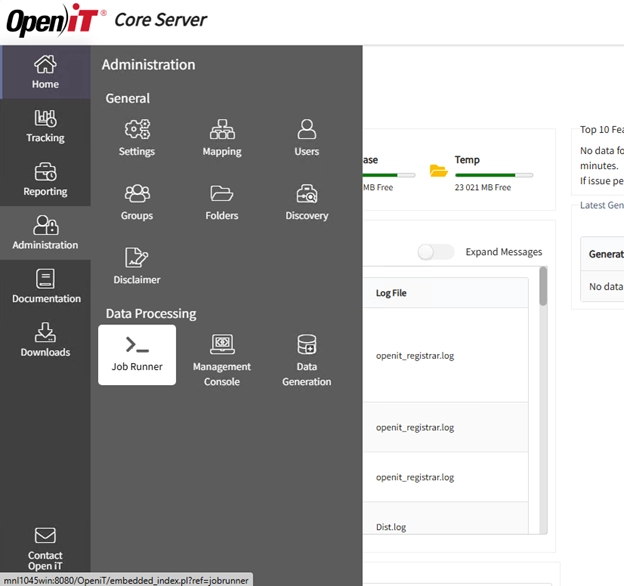Viewport: 624px width, 586px height.
Task: Open Data Generation
Action: [x=307, y=360]
